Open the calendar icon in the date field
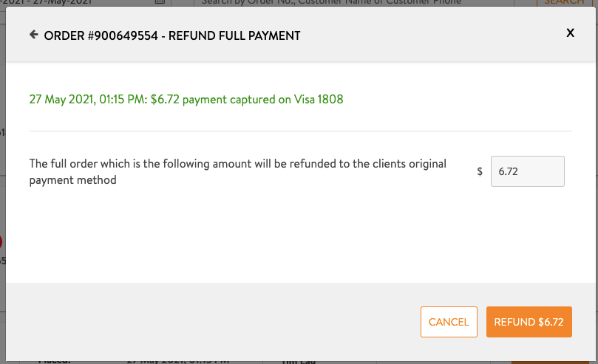Image resolution: width=598 pixels, height=364 pixels. click(x=160, y=3)
